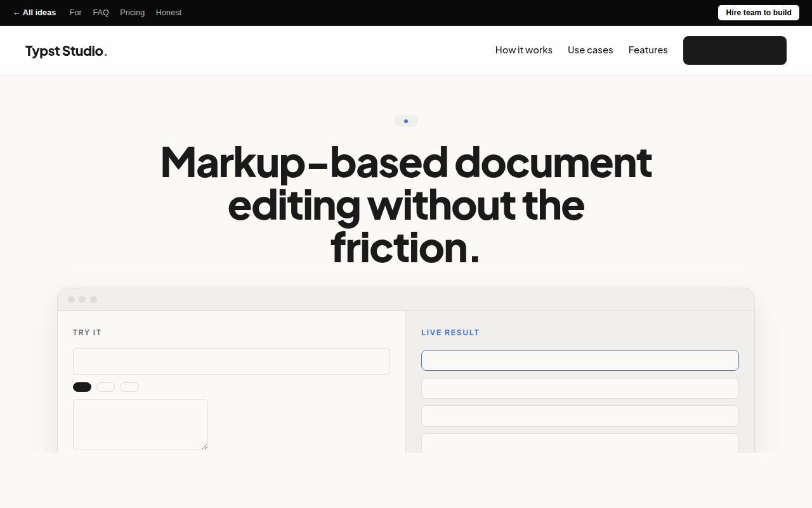Open the Pricing link in top bar
812x508 pixels.
[132, 13]
